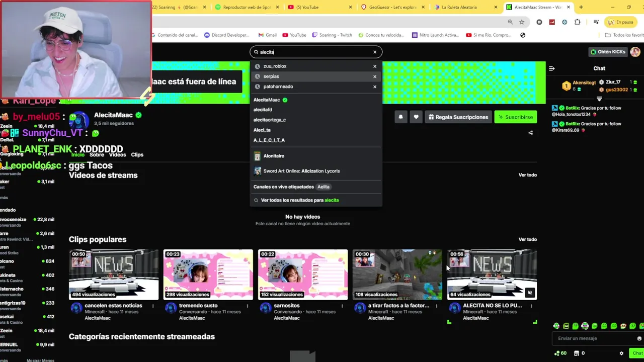The image size is (644, 362).
Task: Open Sword Art Online: Alicization Lycoris category
Action: point(316,171)
